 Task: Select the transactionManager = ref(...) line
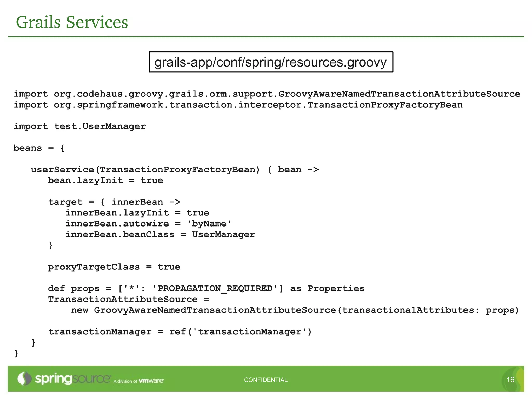point(180,332)
